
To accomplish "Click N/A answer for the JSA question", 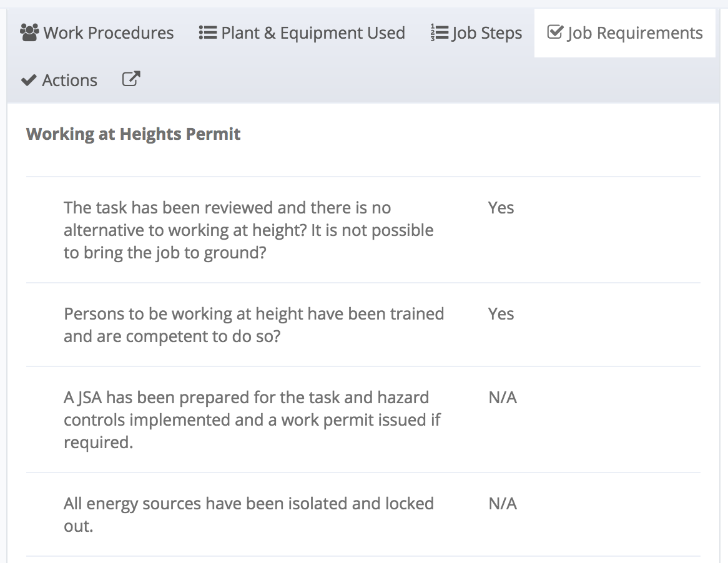I will [503, 398].
